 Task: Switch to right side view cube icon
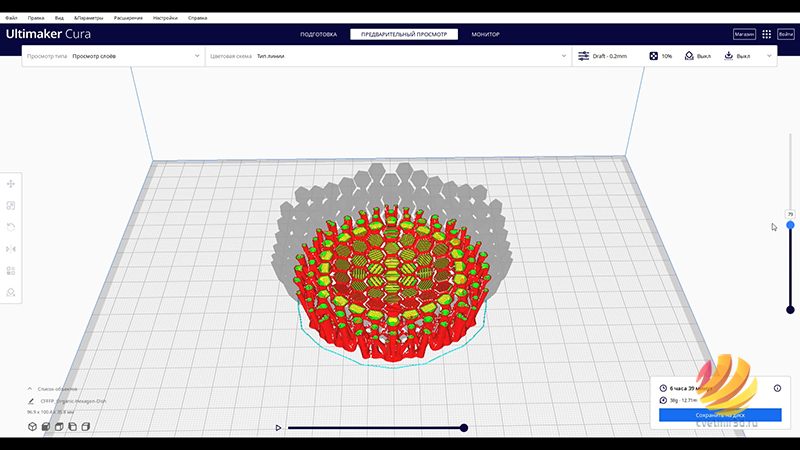[86, 427]
